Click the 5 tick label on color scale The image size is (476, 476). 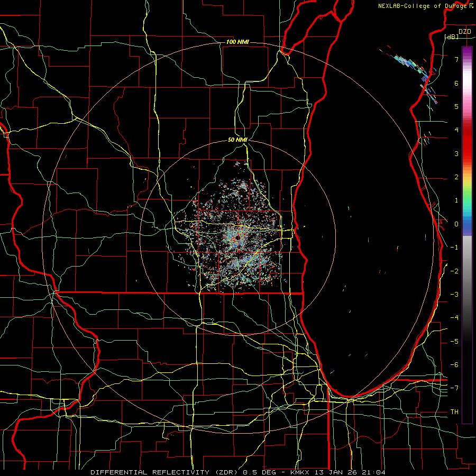coord(456,106)
